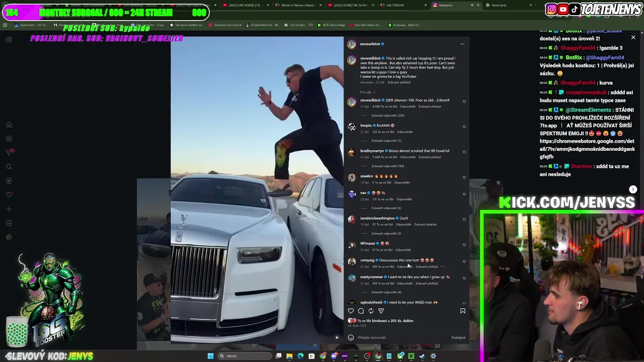Translate the caption with Zobrazit překlad

tap(399, 82)
